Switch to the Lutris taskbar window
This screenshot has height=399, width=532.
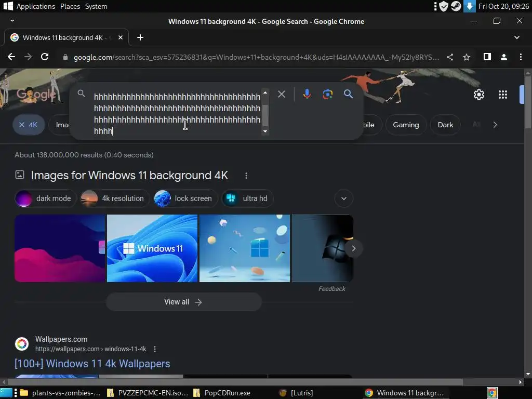296,393
